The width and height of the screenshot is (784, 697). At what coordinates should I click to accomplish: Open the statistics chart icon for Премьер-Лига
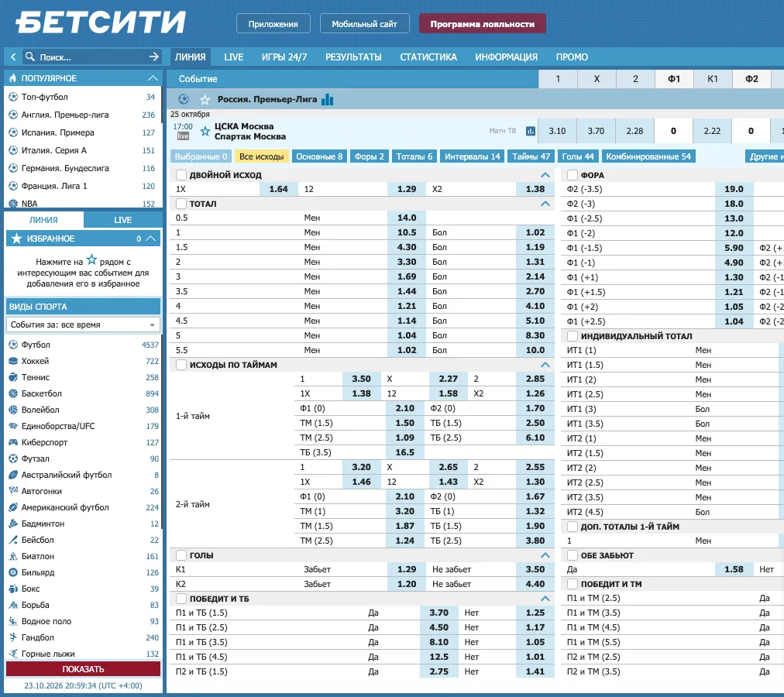coord(328,99)
